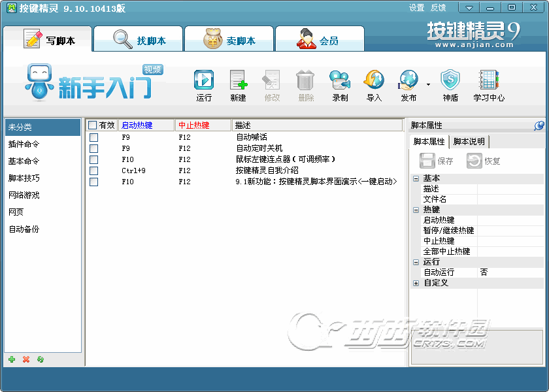Image resolution: width=549 pixels, height=392 pixels.
Task: Check the box for 自动喊话 script
Action: (x=93, y=137)
